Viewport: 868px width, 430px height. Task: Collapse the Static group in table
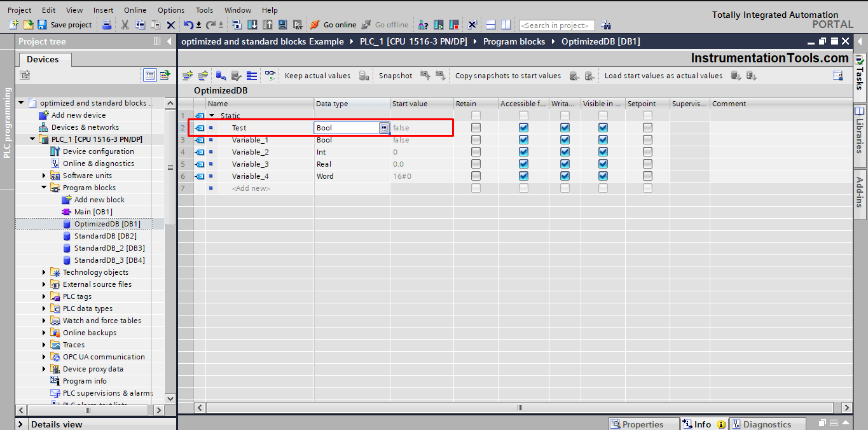(212, 116)
